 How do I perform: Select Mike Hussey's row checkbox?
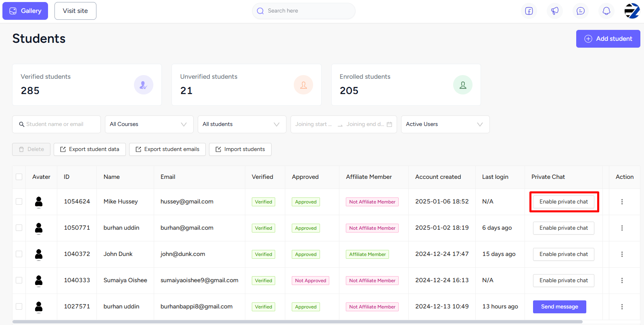click(x=19, y=201)
